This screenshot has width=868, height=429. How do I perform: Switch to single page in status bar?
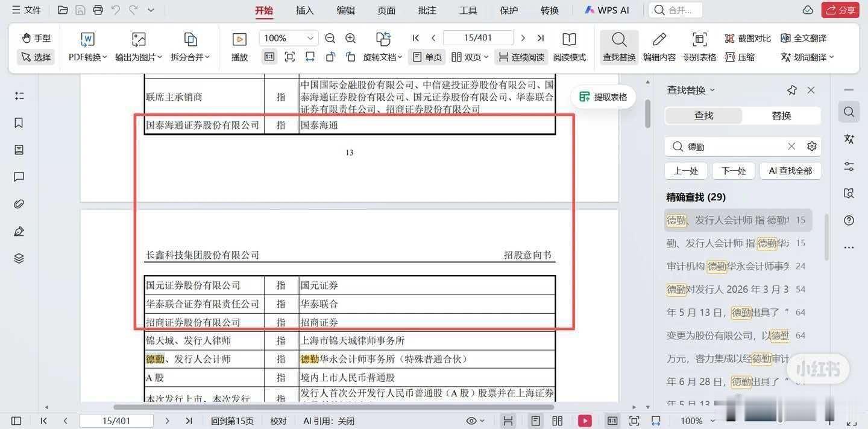tap(535, 421)
